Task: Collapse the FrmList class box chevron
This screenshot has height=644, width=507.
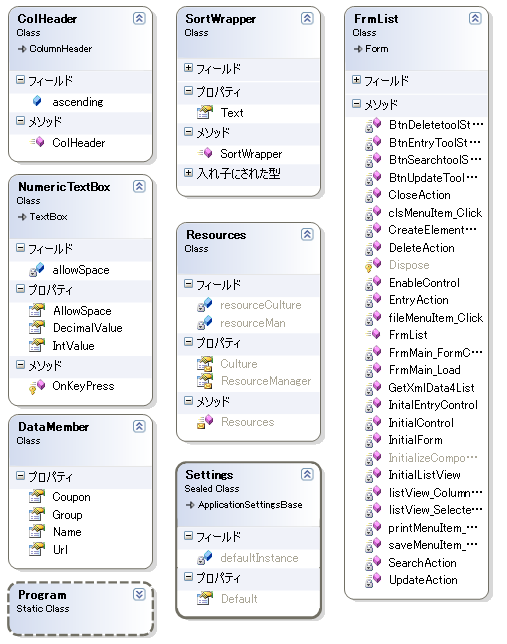Action: pyautogui.click(x=475, y=18)
